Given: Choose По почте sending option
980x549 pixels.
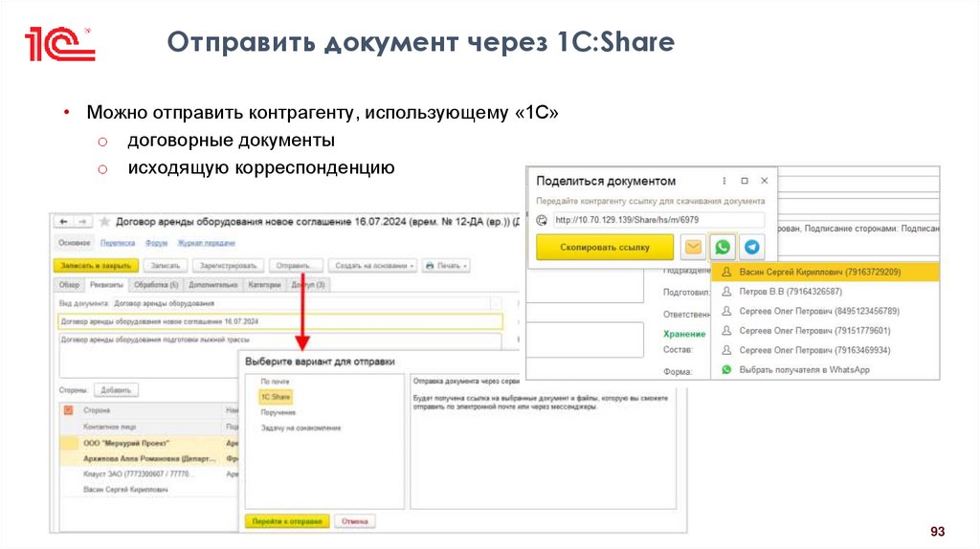Looking at the screenshot, I should 275,382.
